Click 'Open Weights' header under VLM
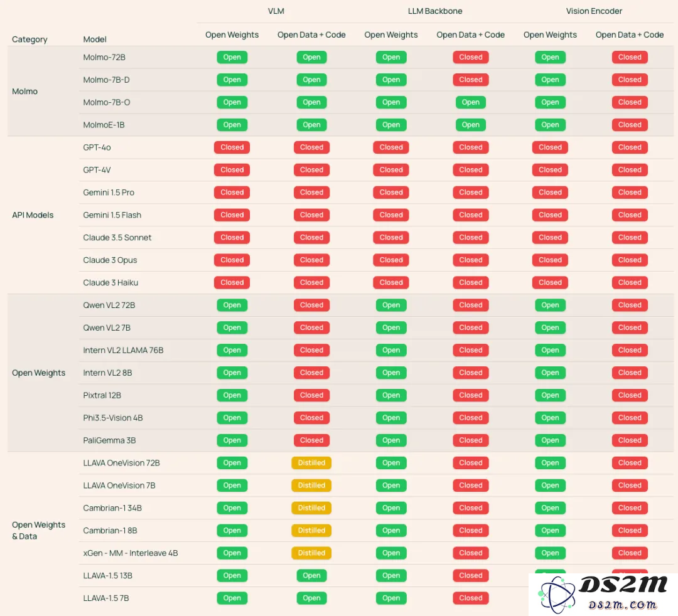This screenshot has height=616, width=678. click(x=232, y=35)
